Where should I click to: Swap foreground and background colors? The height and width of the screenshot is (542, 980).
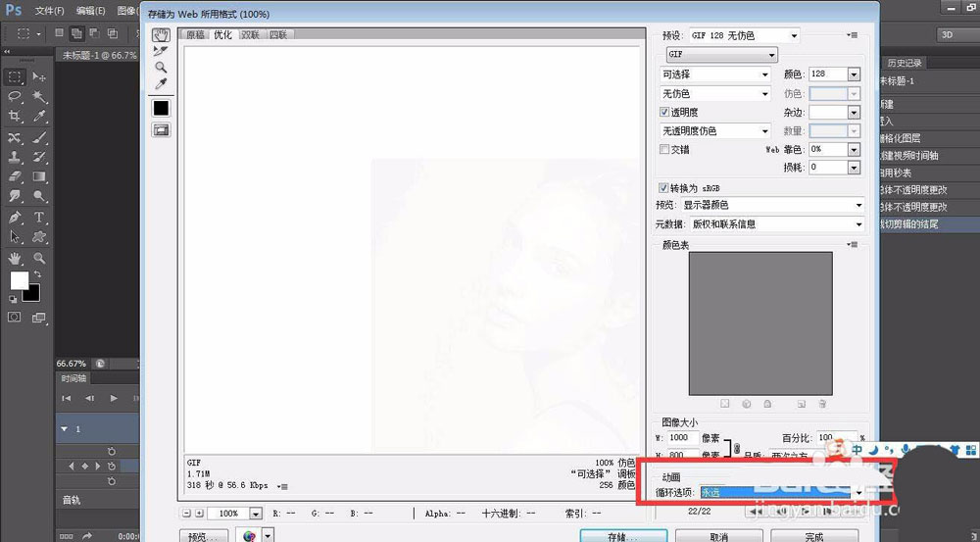tap(38, 274)
